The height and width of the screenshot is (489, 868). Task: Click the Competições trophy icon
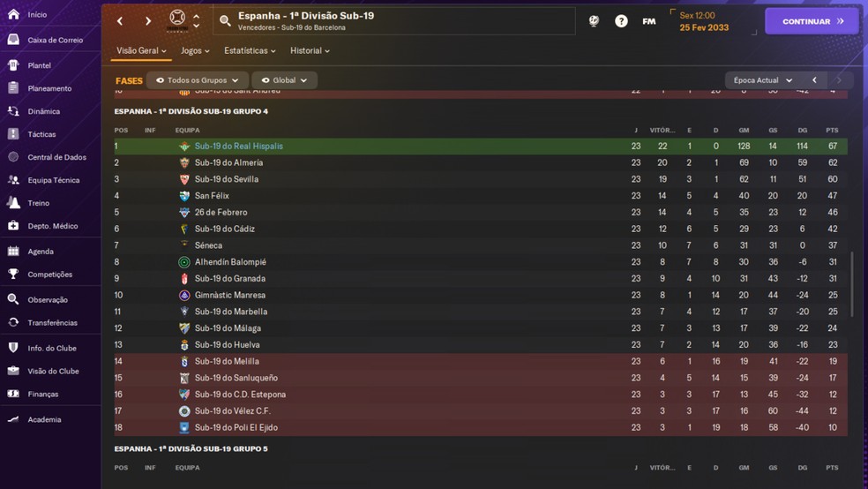[13, 275]
